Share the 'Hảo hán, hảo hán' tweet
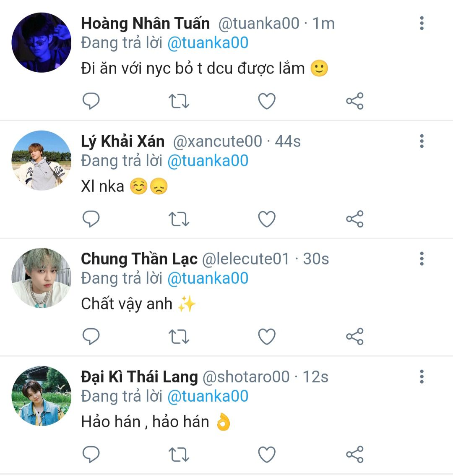This screenshot has width=453, height=476. [355, 455]
